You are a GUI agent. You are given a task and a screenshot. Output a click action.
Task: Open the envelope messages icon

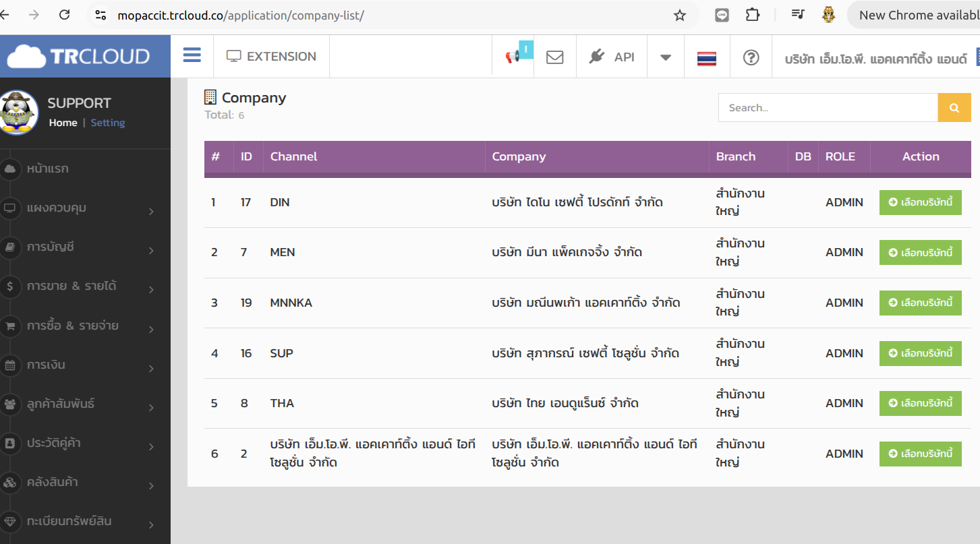[554, 57]
